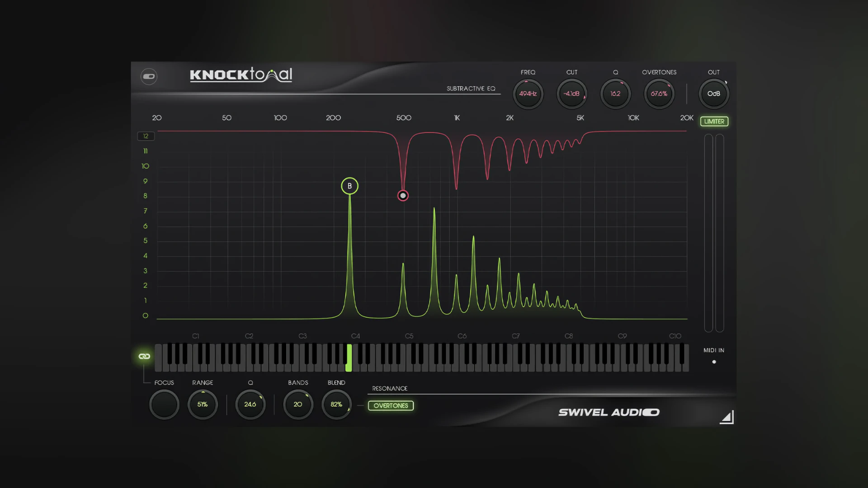
Task: Click the MIDI IN indicator dot
Action: tap(714, 362)
